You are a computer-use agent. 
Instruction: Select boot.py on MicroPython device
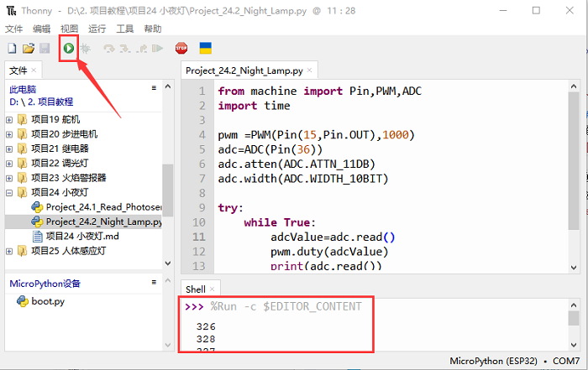click(x=47, y=301)
